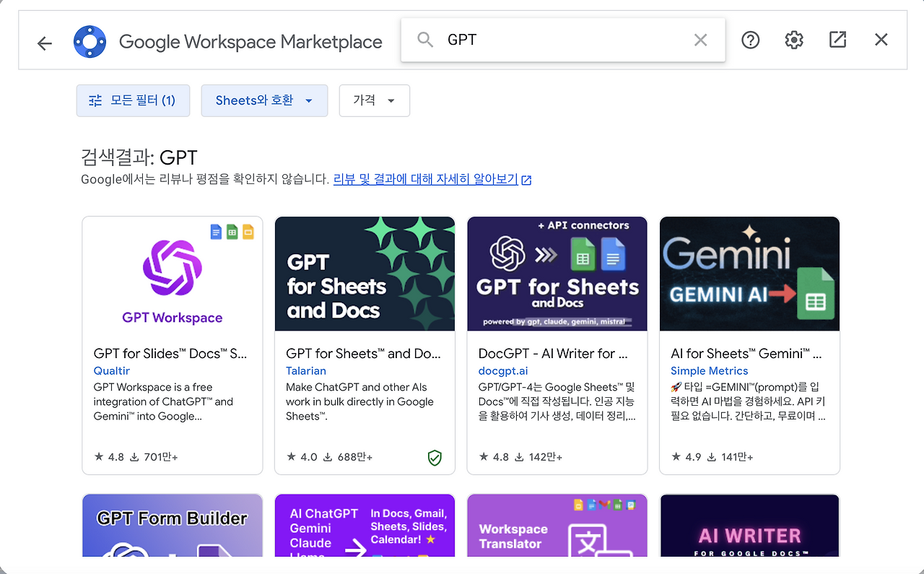Click the Google Workspace Marketplace logo
The image size is (924, 574).
click(90, 42)
